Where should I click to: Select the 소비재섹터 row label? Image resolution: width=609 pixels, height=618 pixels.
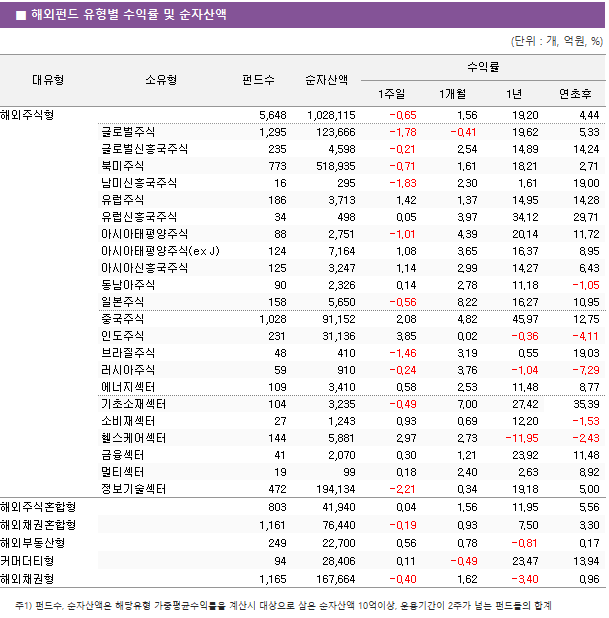(128, 421)
